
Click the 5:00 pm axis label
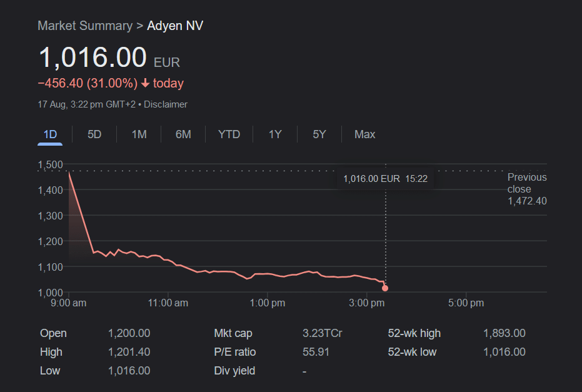[x=466, y=303]
